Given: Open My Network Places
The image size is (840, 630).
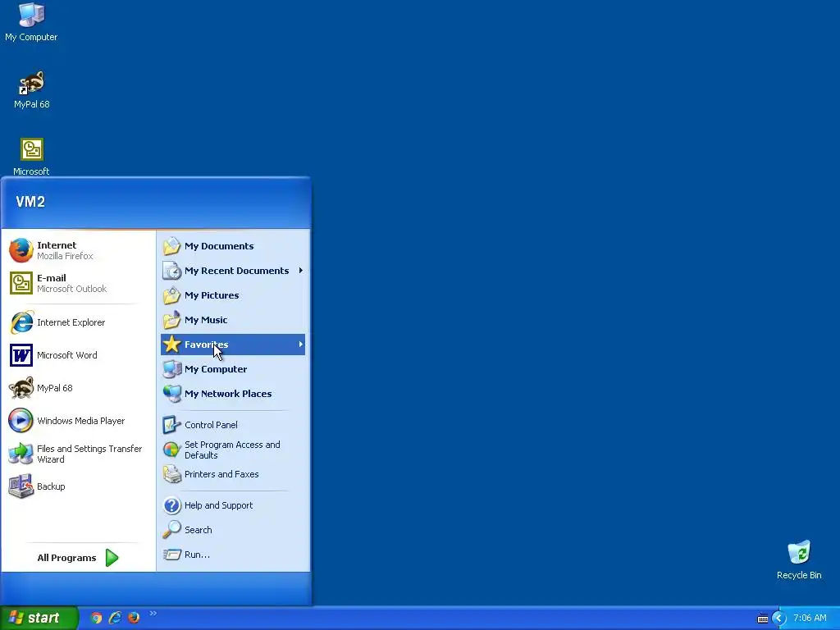Looking at the screenshot, I should (233, 394).
